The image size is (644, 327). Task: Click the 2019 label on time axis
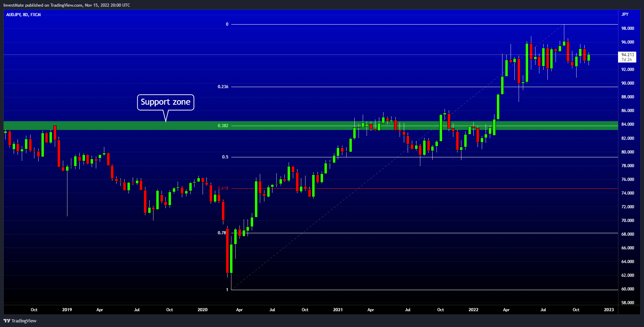(x=67, y=310)
